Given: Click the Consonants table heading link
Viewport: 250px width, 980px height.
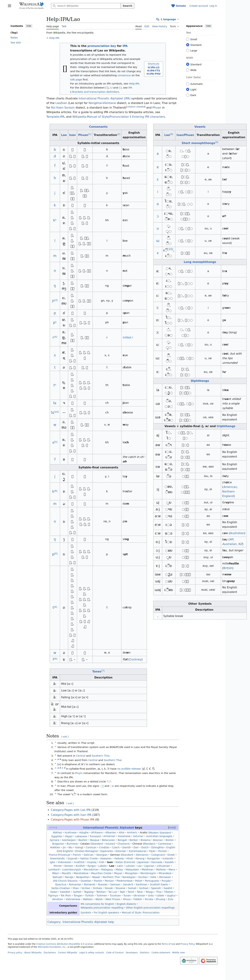Looking at the screenshot, I should (98, 127).
